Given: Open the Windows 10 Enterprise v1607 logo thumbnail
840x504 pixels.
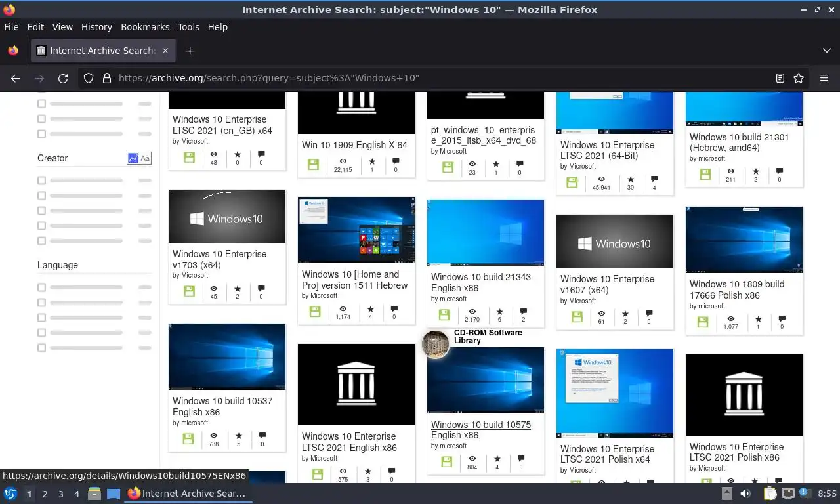Looking at the screenshot, I should (615, 241).
